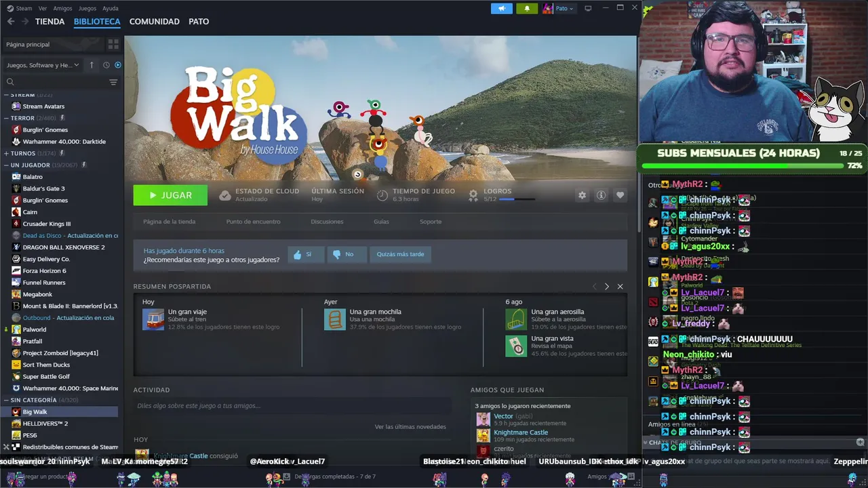This screenshot has width=868, height=488.
Task: Click the 'Una gran aerosilla' achievement icon
Action: (x=516, y=319)
